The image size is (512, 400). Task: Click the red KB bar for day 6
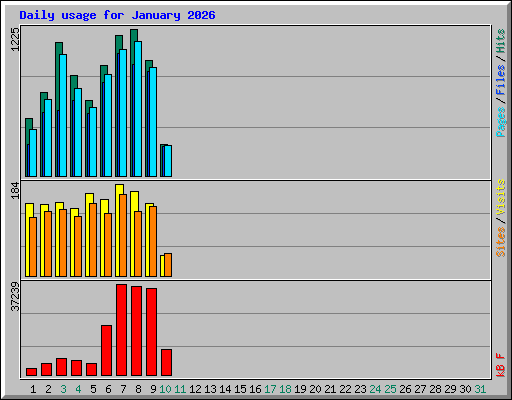point(107,351)
